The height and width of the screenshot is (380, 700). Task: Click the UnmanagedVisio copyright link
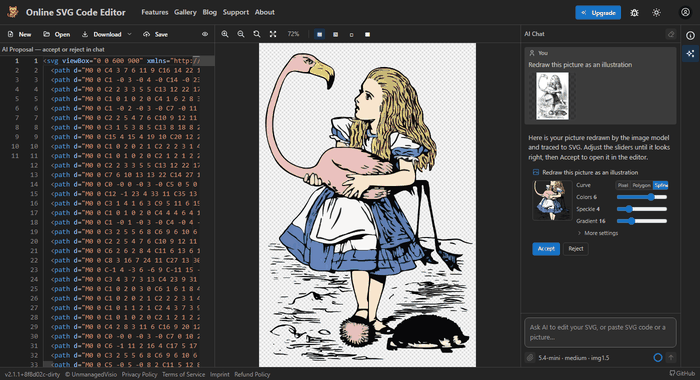(x=91, y=375)
